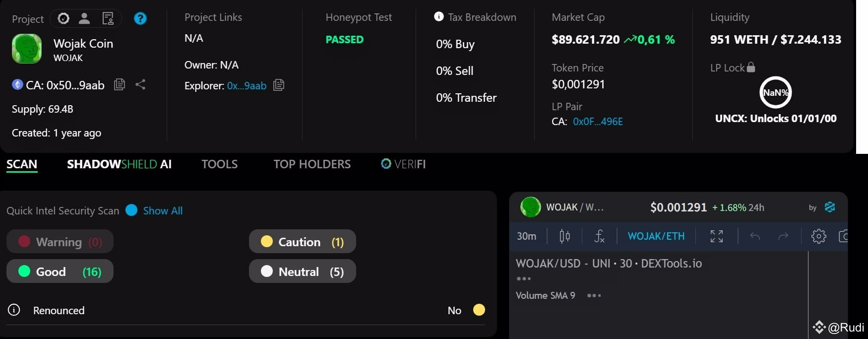Switch to the TOP HOLDERS tab
Viewport: 868px width, 339px height.
(312, 164)
